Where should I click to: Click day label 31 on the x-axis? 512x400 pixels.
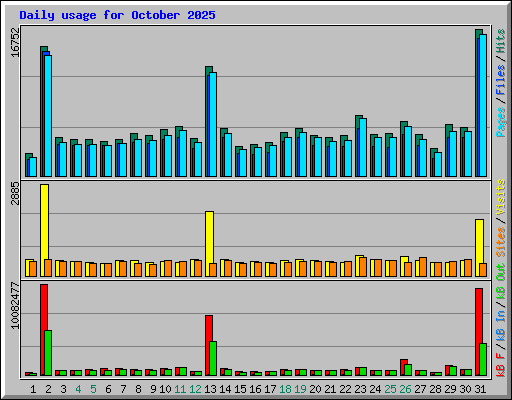point(480,389)
